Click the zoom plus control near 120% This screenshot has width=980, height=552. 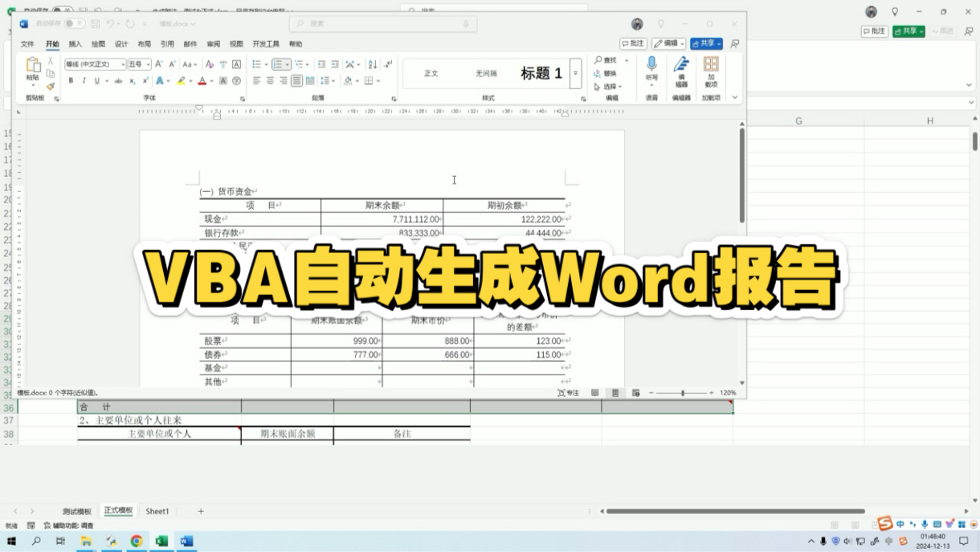coord(711,393)
